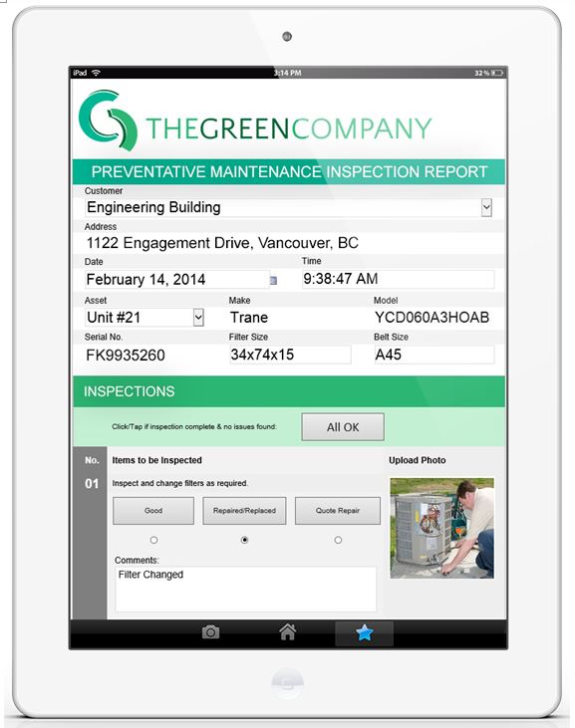The height and width of the screenshot is (728, 575).
Task: Select the Good radio button
Action: pyautogui.click(x=153, y=540)
